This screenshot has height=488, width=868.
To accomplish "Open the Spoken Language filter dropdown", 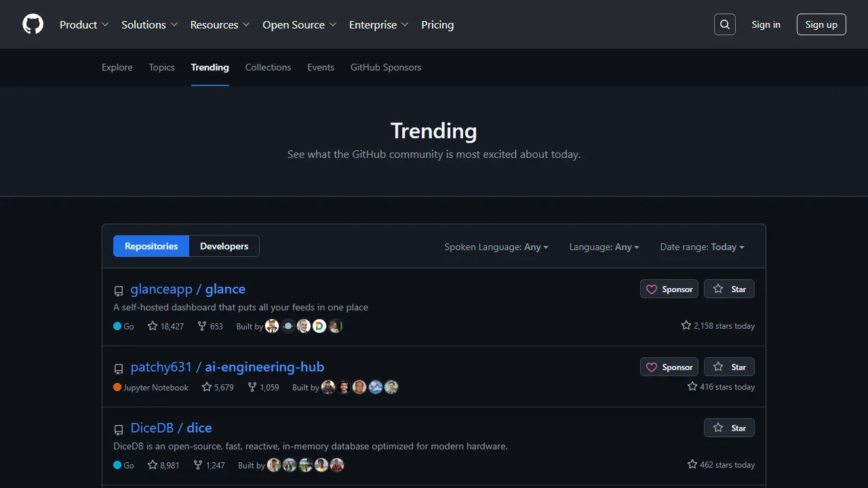I will 496,247.
